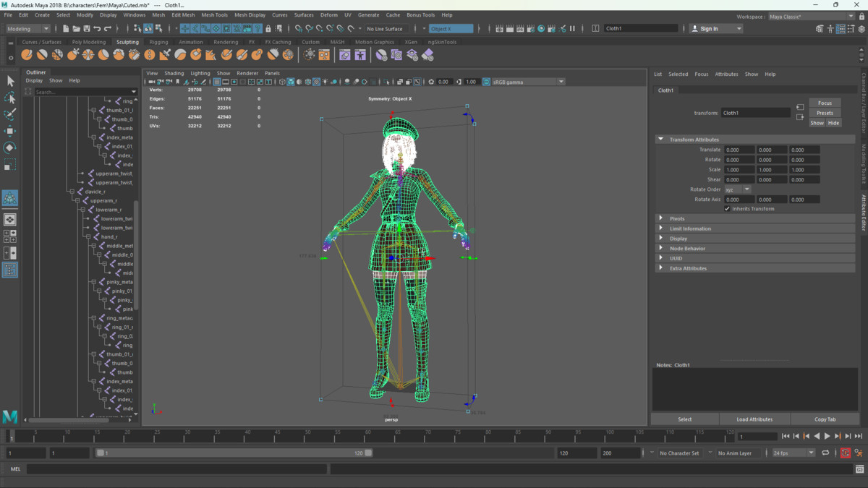Switch to the Rigging shelf tab
868x488 pixels.
click(x=158, y=42)
